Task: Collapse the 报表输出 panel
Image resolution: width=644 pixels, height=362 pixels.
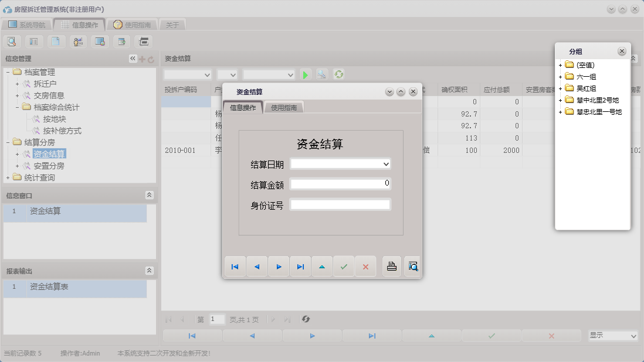Action: 149,271
